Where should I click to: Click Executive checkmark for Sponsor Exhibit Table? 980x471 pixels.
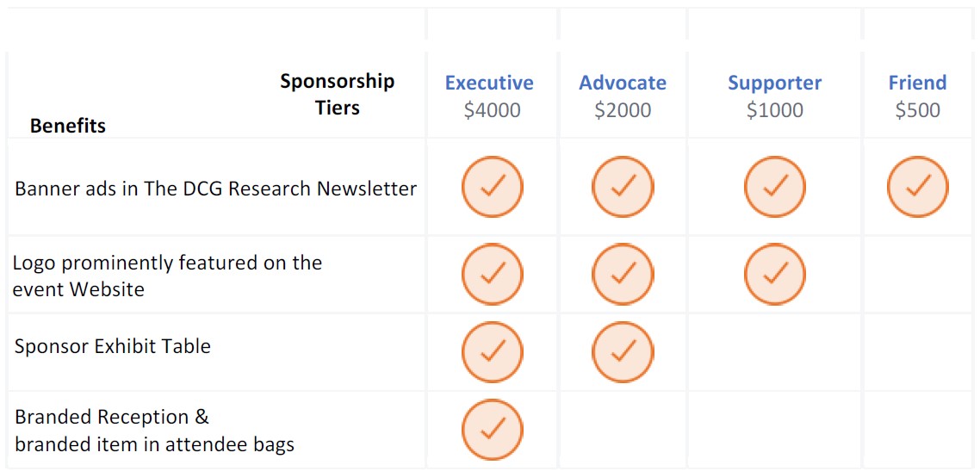[492, 351]
